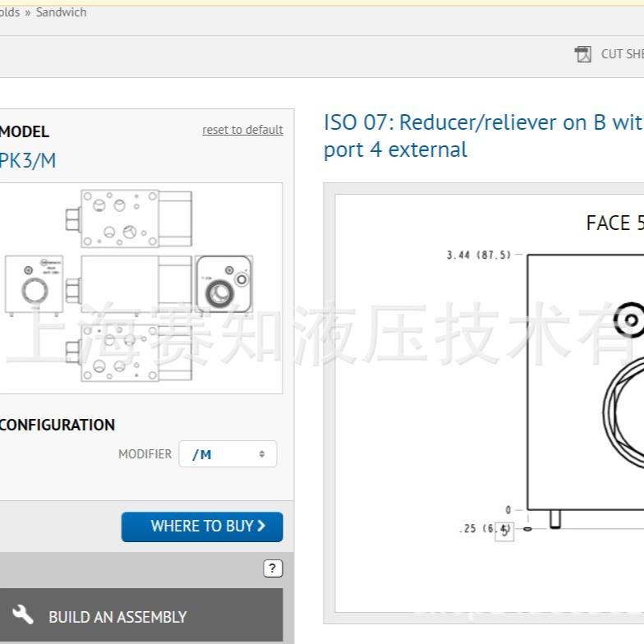The height and width of the screenshot is (644, 644).
Task: Select the highlighted right end face view thumbnail
Action: (x=223, y=284)
